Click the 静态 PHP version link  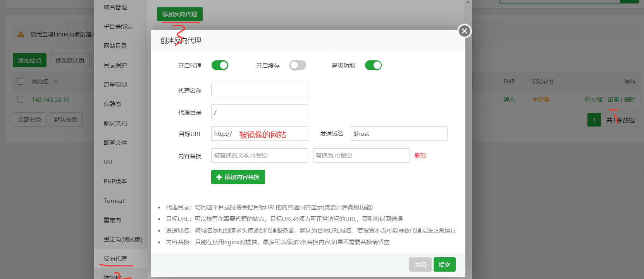(509, 100)
